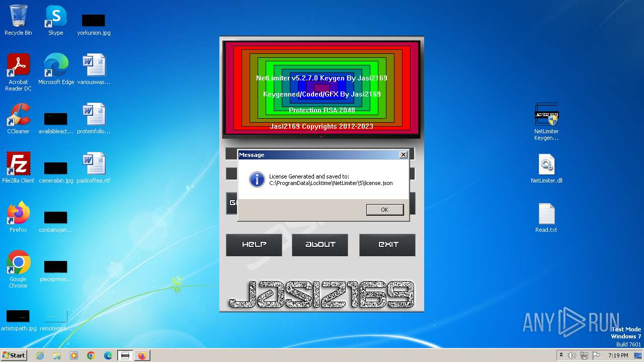Open FileZilla Client desktop shortcut

pos(18,168)
